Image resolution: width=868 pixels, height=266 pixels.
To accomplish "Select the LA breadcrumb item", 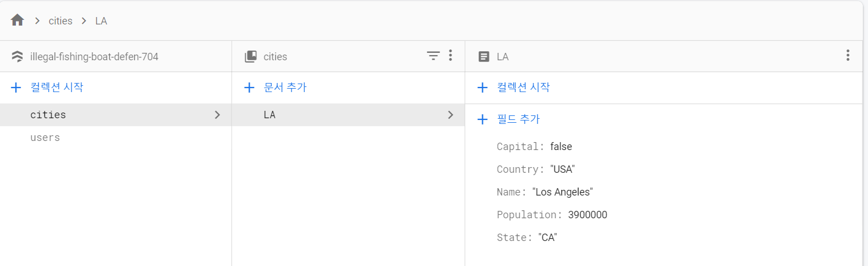I will (101, 21).
